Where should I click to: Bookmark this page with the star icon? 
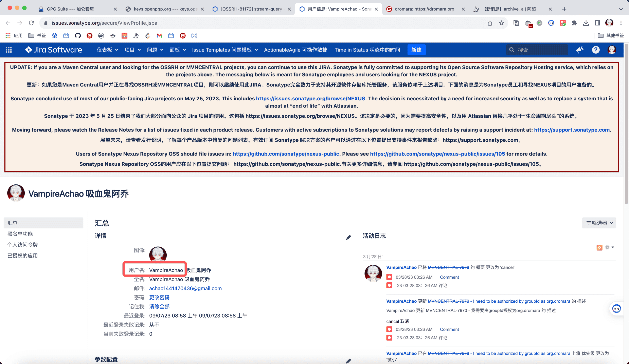click(501, 23)
